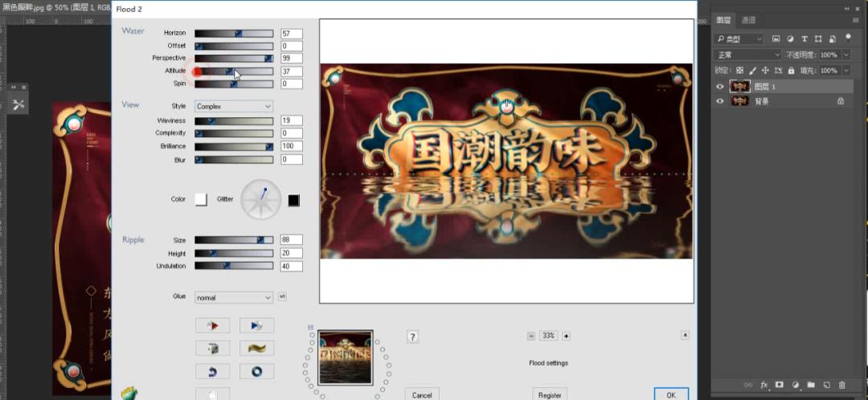This screenshot has width=868, height=400.
Task: Click the dice randomize button
Action: (212, 349)
